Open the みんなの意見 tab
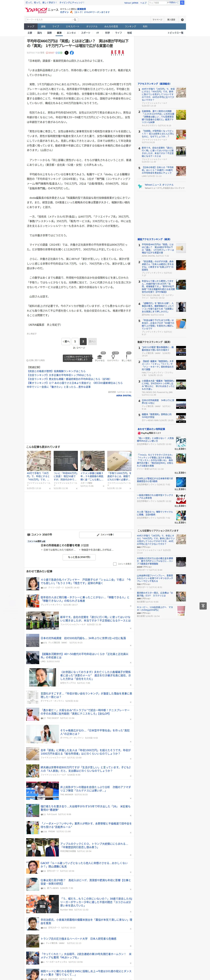The height and width of the screenshot is (980, 210). (x=111, y=27)
